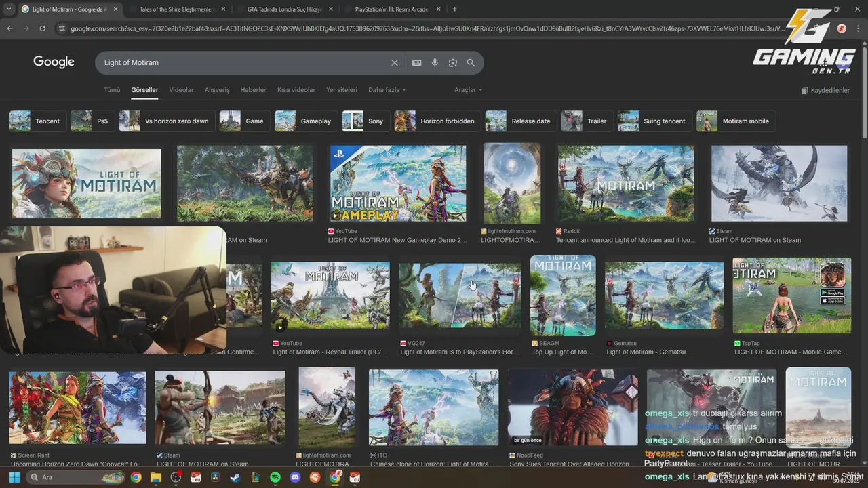Search by image with the Lens icon
This screenshot has width=868, height=488.
[x=453, y=62]
